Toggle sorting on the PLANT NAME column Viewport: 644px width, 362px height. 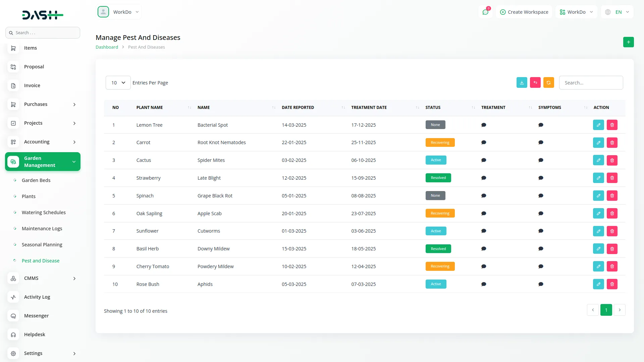[189, 108]
